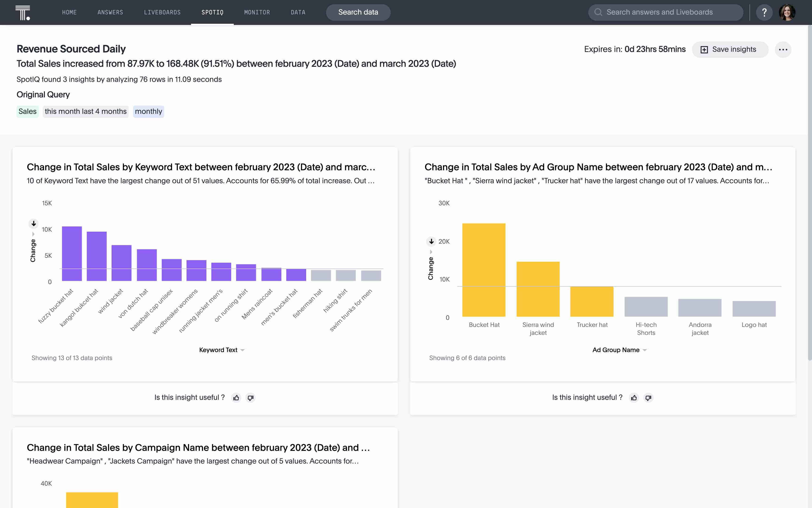Click 'this month last 4 months' token
Viewport: 812px width, 508px height.
tap(86, 111)
